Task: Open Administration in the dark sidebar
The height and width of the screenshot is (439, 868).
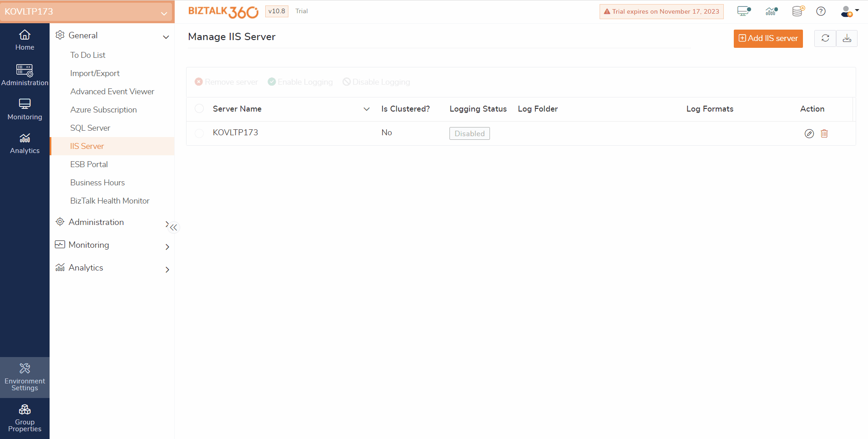Action: coord(25,75)
